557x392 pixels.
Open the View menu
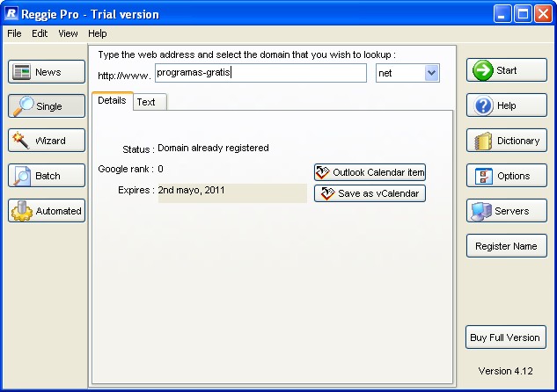(68, 33)
